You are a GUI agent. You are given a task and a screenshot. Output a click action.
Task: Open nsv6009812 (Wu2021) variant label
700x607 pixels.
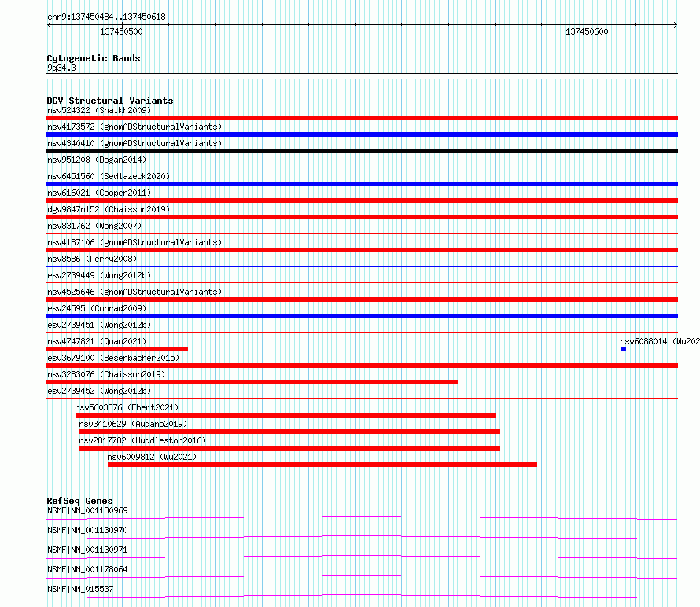(x=152, y=457)
